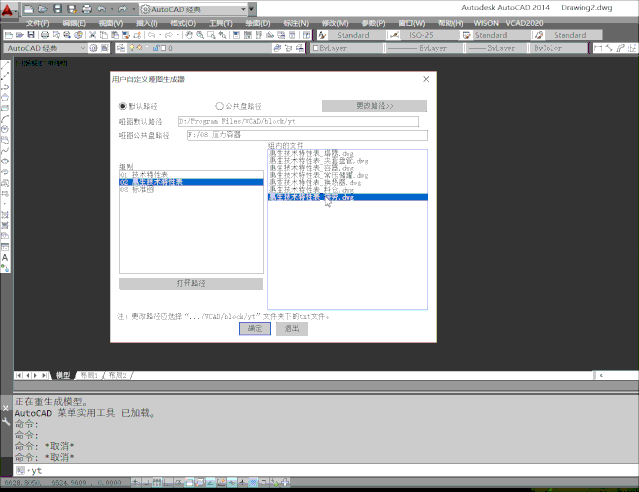Open the ISO-25 dimension style dropdown
This screenshot has height=492, width=639.
[x=429, y=35]
